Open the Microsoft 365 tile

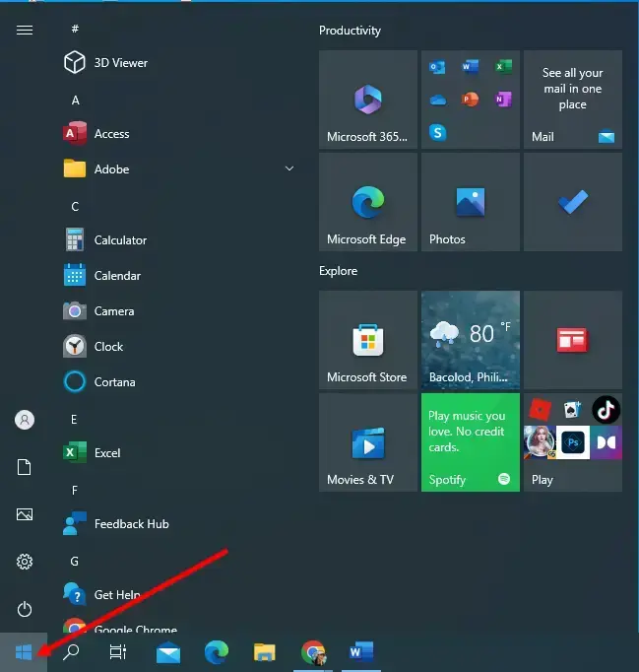368,100
